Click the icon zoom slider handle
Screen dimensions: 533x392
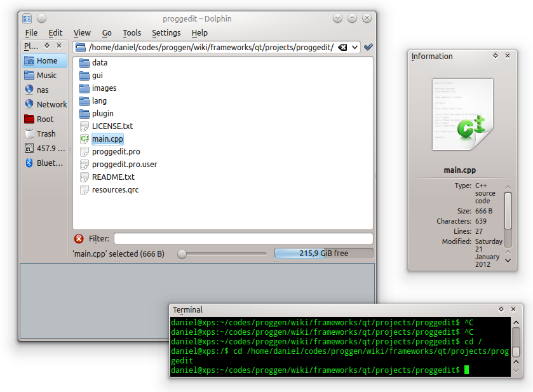pos(182,254)
